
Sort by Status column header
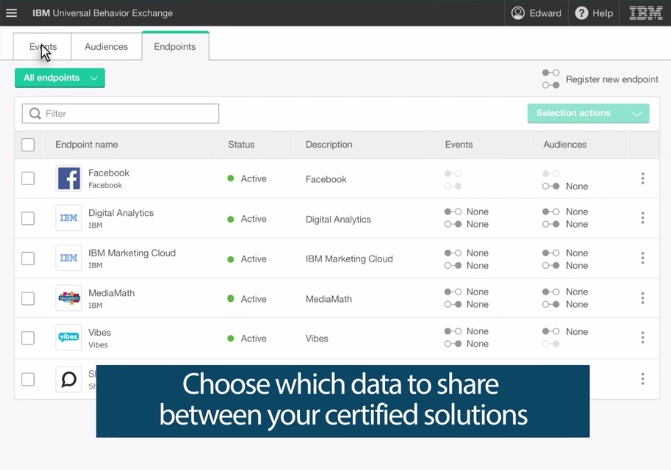click(x=241, y=145)
